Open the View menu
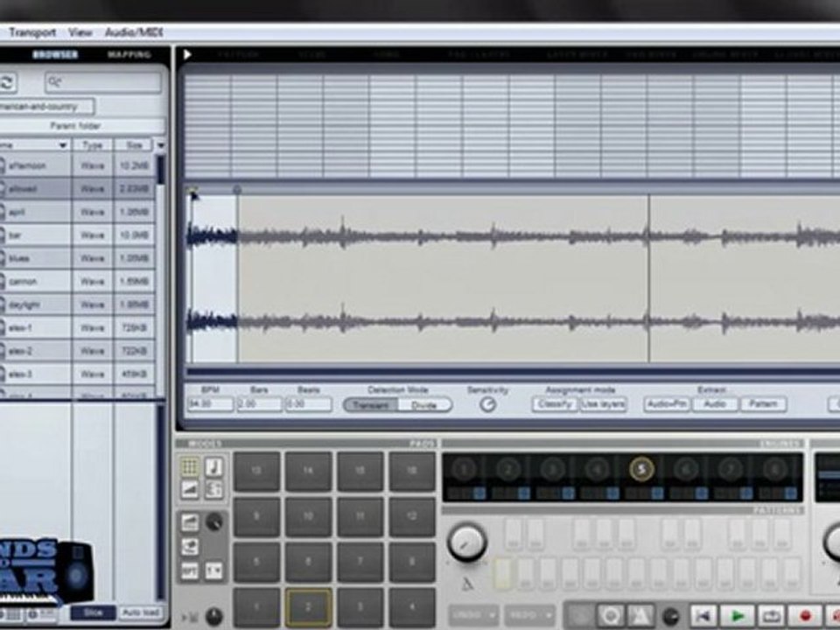The height and width of the screenshot is (630, 840). pos(80,32)
